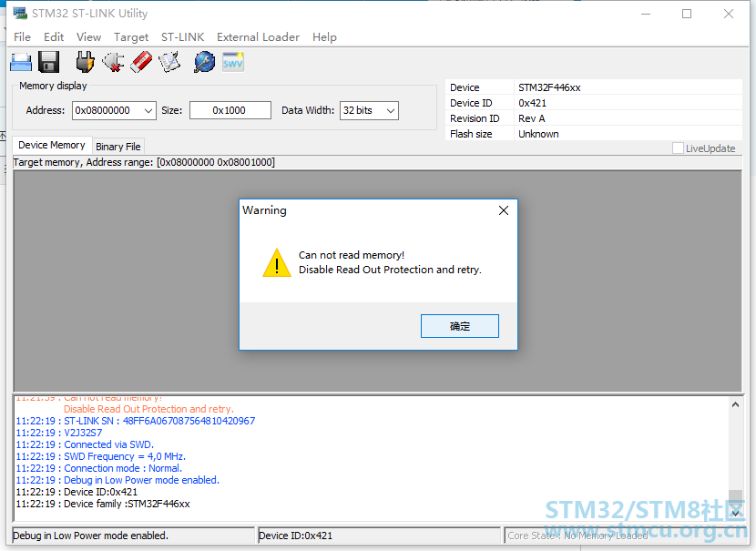This screenshot has width=756, height=551.
Task: Open the View menu
Action: point(88,37)
